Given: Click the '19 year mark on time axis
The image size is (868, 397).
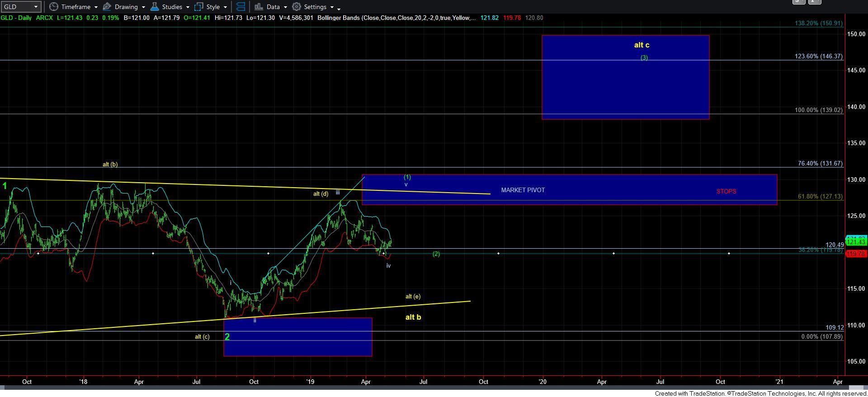Looking at the screenshot, I should tap(310, 382).
